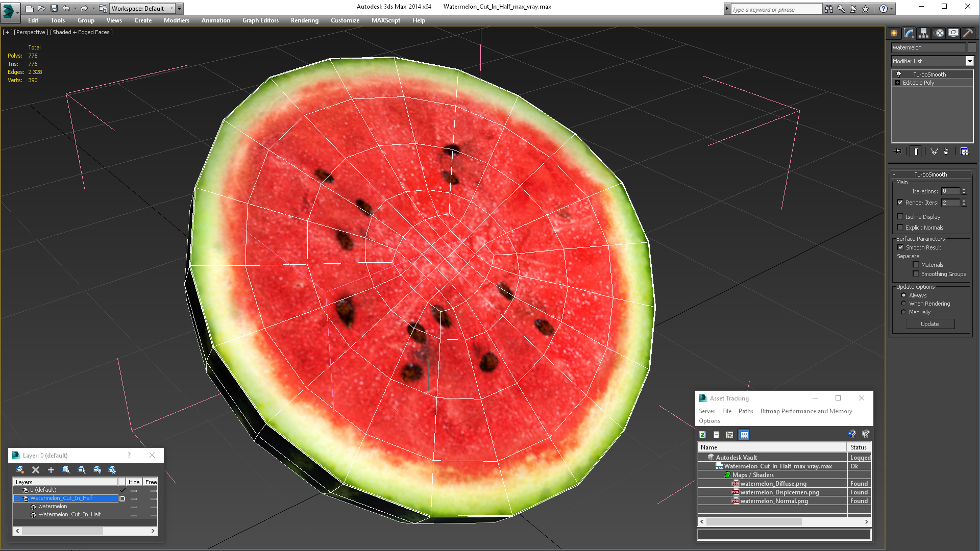980x551 pixels.
Task: Toggle TurboSmooth lightbulb visibility
Action: [899, 74]
